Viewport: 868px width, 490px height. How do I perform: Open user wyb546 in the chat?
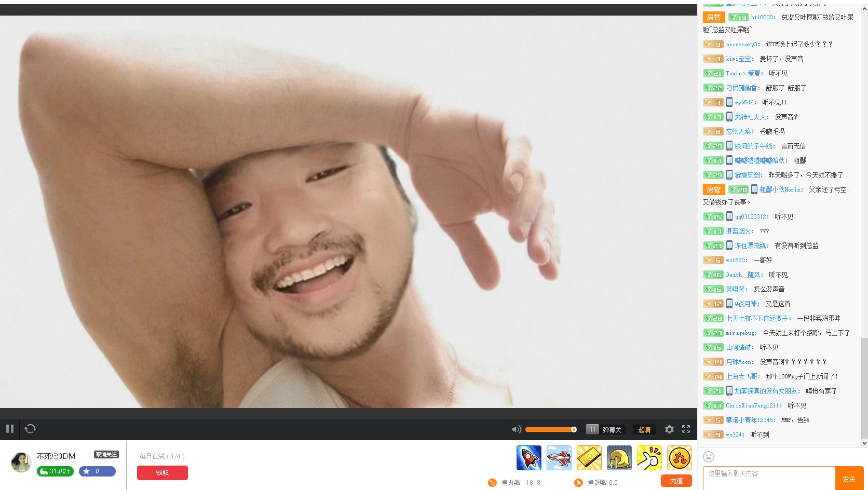pos(745,102)
